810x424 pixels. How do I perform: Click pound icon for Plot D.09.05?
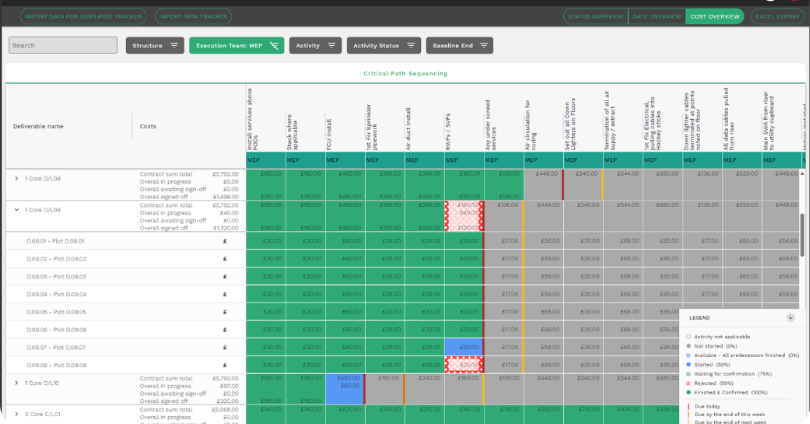[225, 312]
